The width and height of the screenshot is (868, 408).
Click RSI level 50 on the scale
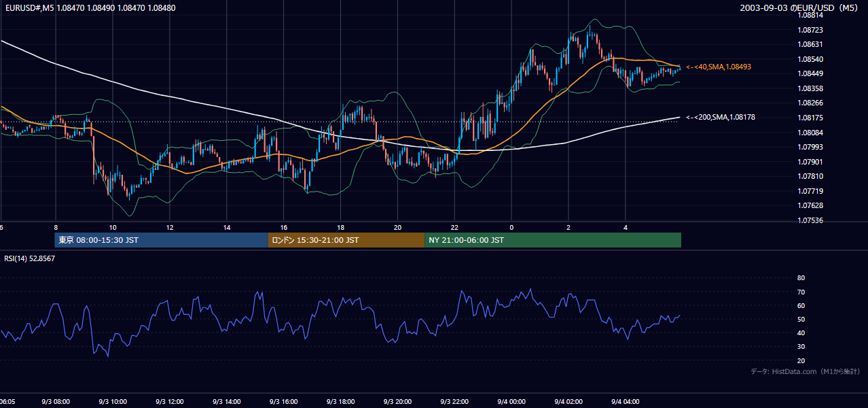(801, 319)
